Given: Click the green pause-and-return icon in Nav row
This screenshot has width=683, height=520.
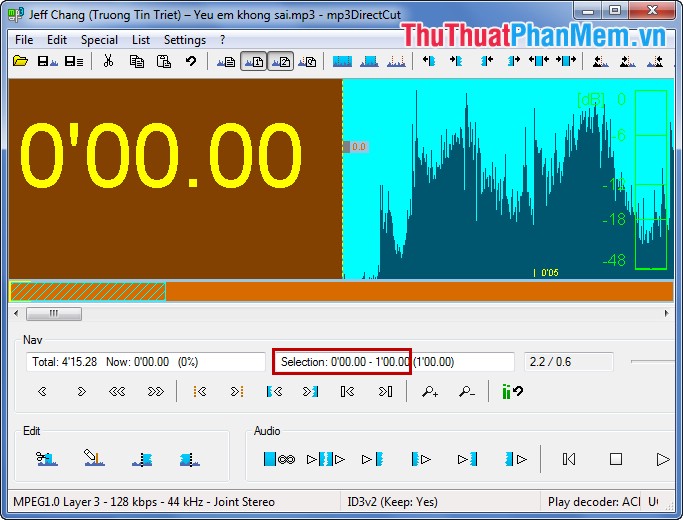Looking at the screenshot, I should coord(512,391).
